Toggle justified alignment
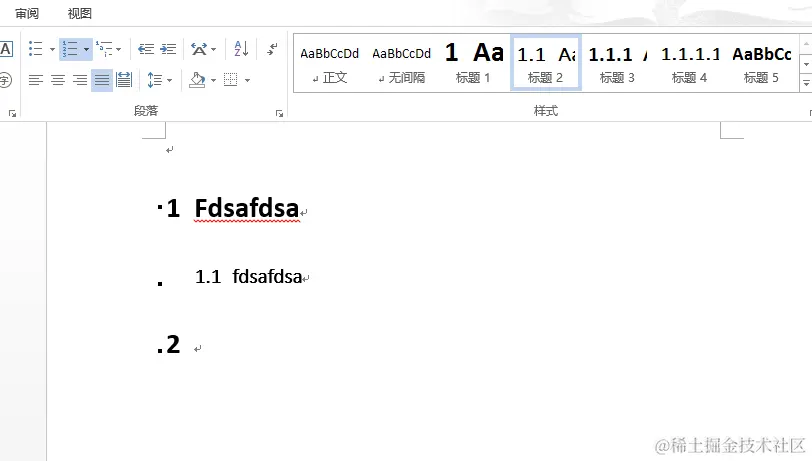Viewport: 812px width, 461px height. (x=102, y=80)
